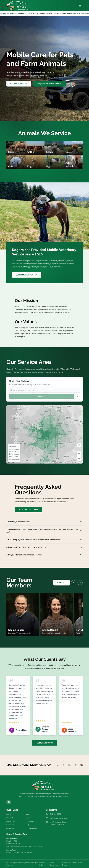Expand the at-home euthanasia services question
This screenshot has width=89, height=868.
point(44,555)
